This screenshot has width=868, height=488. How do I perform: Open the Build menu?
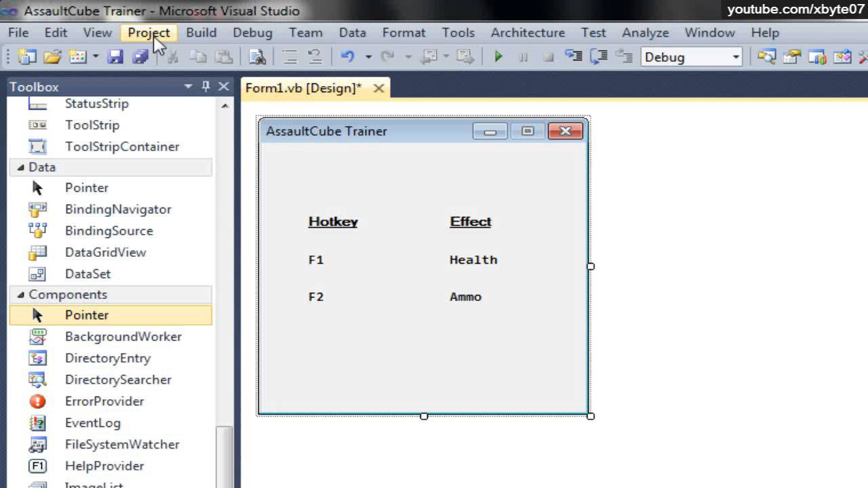(201, 33)
